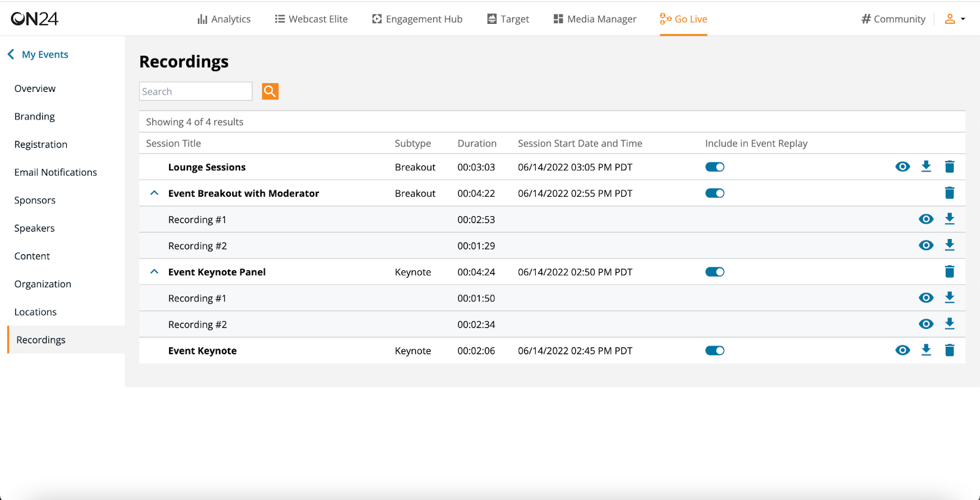980x500 pixels.
Task: Download Recording #1 of Event Keynote Panel
Action: click(949, 297)
